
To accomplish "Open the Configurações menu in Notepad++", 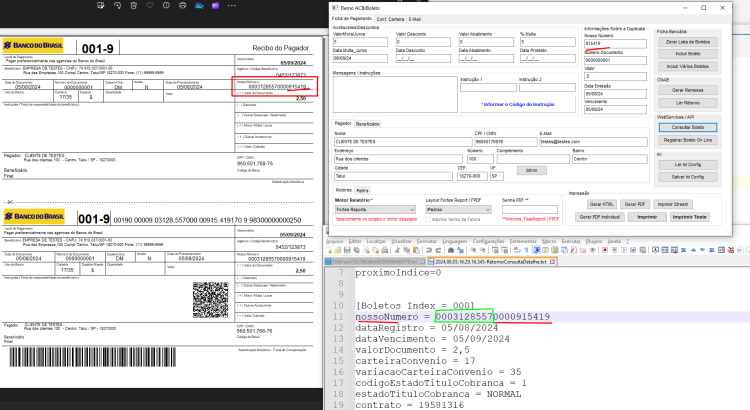I will 488,241.
